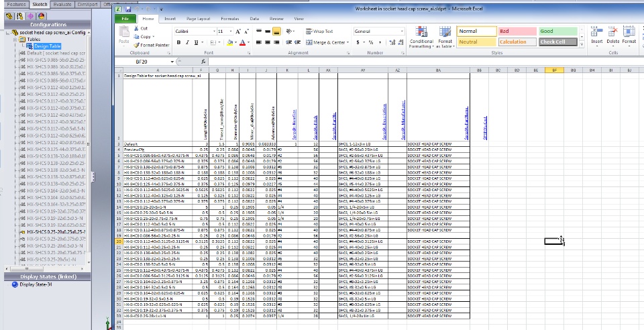Click Decrease Decimal icon
The width and height of the screenshot is (644, 330).
(x=400, y=42)
